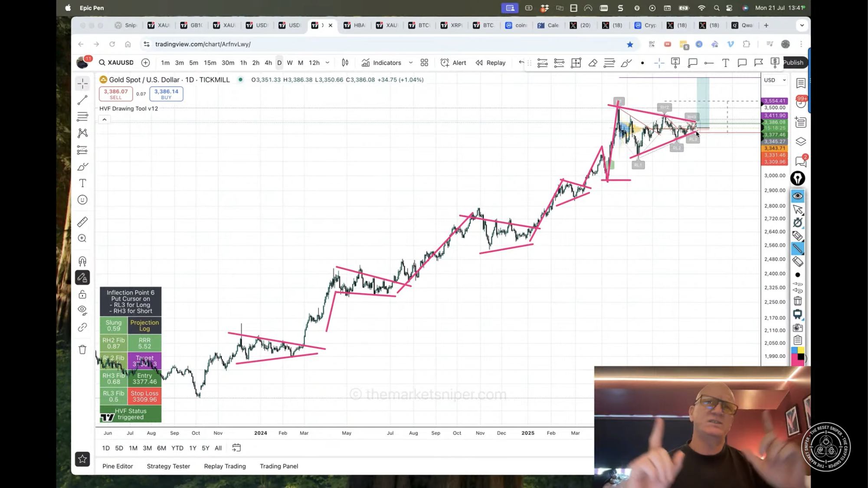Set date range to 1D
This screenshot has width=868, height=488.
point(106,448)
